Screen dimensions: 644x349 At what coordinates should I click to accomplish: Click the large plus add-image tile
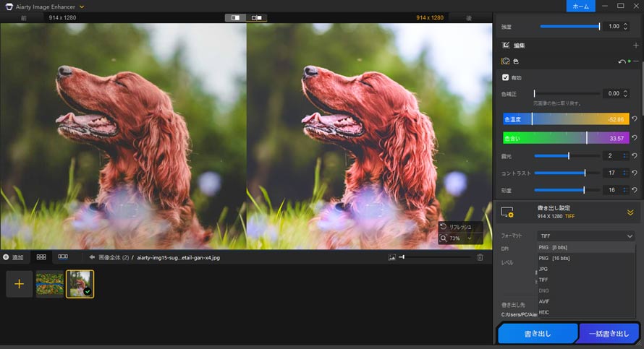point(19,284)
